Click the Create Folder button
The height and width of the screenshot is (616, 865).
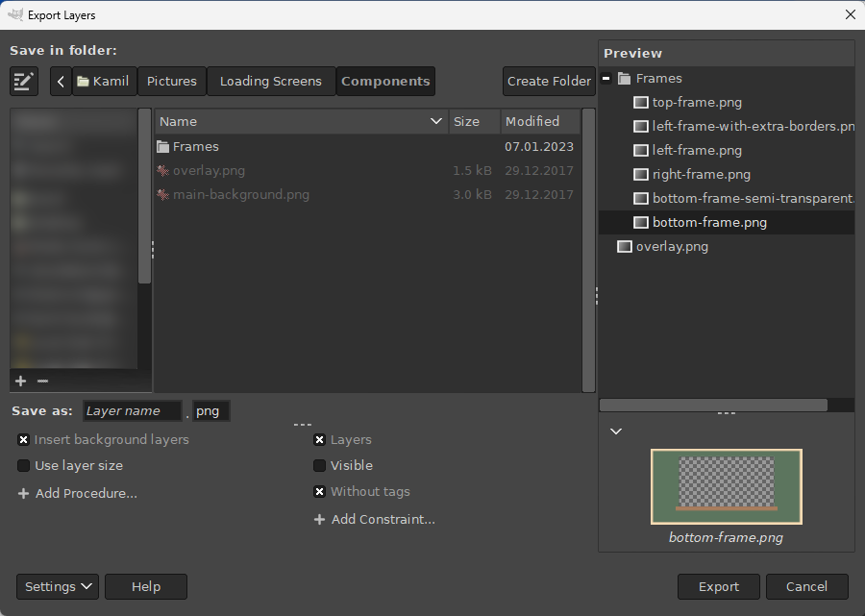click(549, 82)
